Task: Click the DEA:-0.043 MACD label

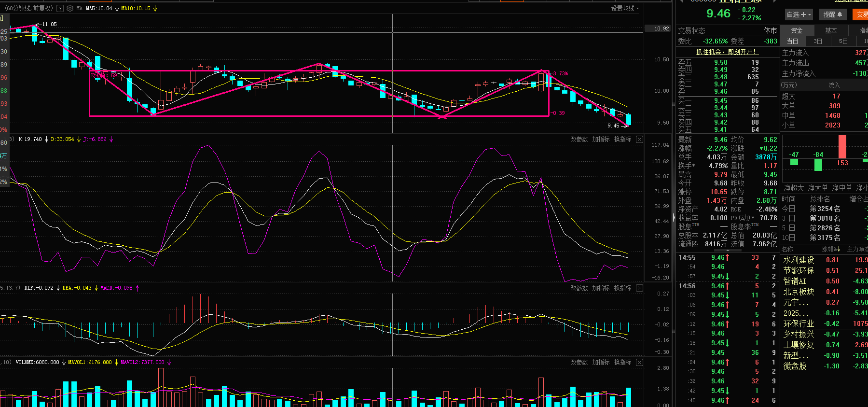Action: (x=77, y=288)
